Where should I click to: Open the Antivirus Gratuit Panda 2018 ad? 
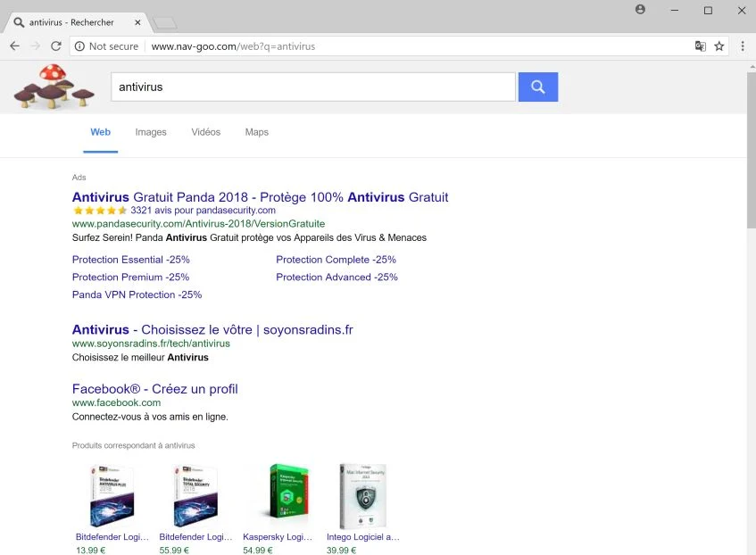tap(260, 197)
